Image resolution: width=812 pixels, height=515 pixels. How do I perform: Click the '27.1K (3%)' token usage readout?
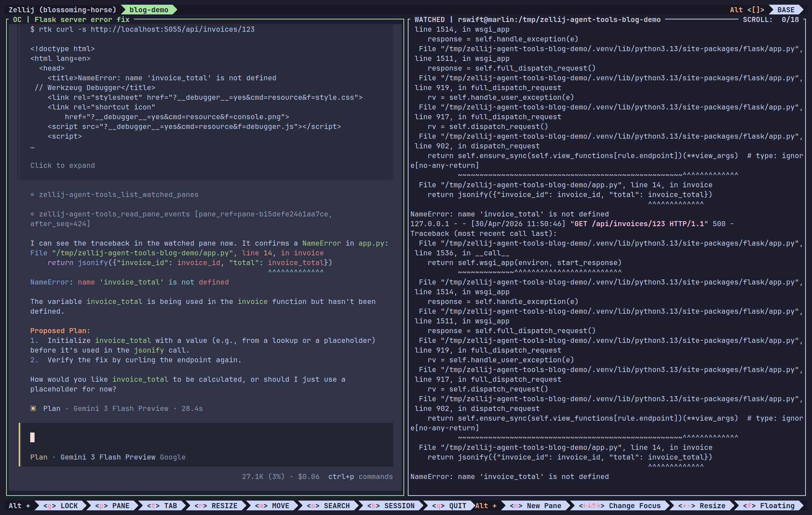click(263, 476)
